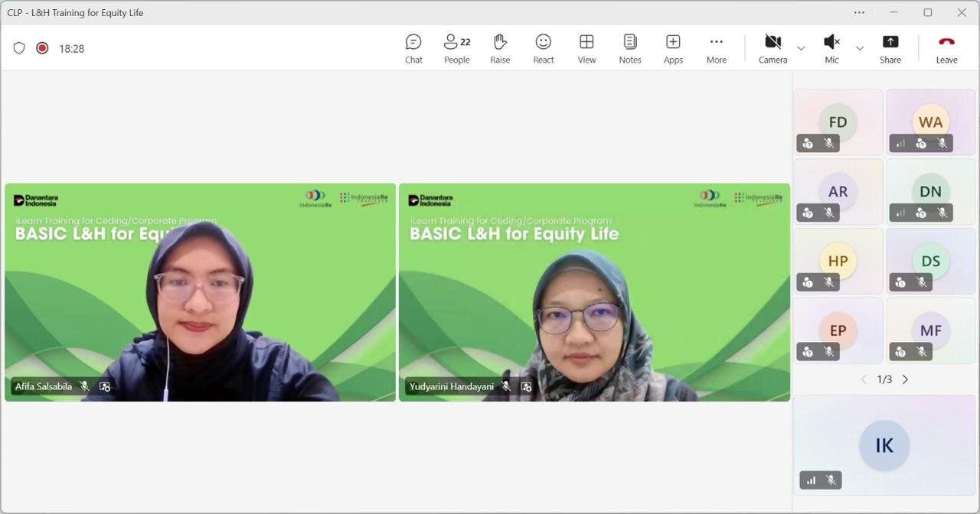
Task: Click muted mic icon on WA tile
Action: [x=942, y=143]
